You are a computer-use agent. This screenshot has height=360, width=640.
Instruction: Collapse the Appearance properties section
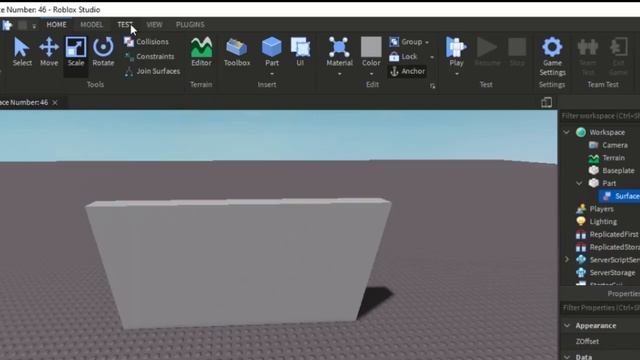click(567, 326)
